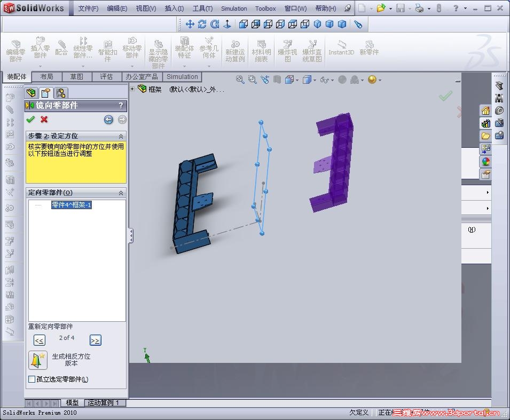510x420 pixels.
Task: Switch to the 草图 tab
Action: pyautogui.click(x=77, y=77)
